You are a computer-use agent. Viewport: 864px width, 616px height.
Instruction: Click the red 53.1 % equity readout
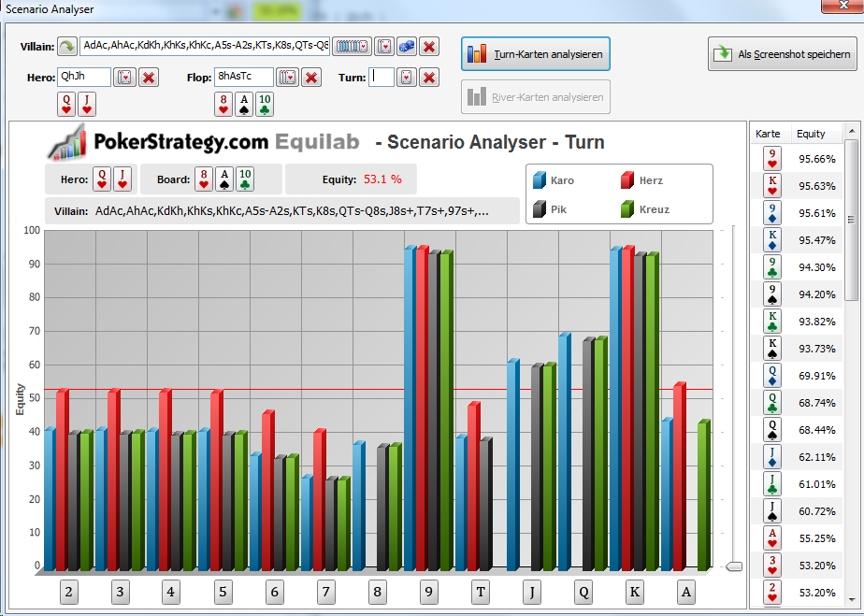click(x=382, y=179)
